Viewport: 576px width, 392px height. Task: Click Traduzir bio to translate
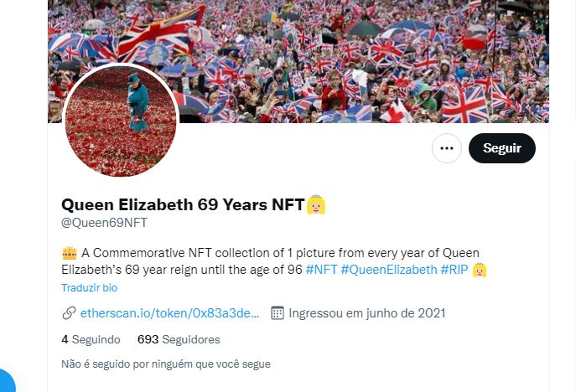89,288
